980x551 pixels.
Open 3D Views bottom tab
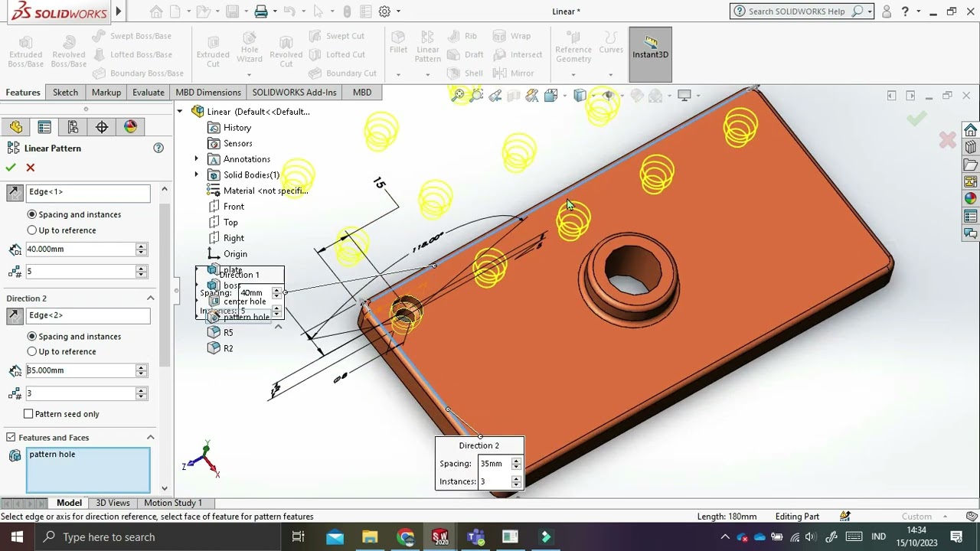(x=113, y=503)
